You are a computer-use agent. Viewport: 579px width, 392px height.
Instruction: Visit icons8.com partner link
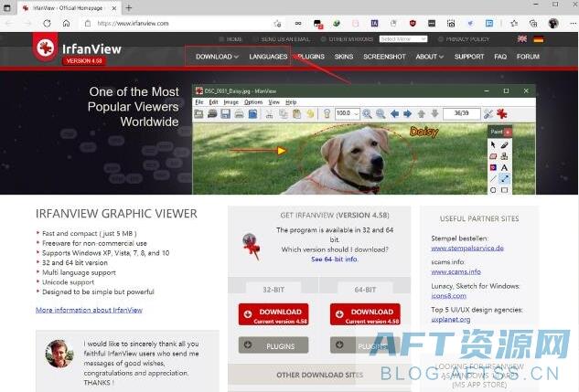pyautogui.click(x=448, y=296)
